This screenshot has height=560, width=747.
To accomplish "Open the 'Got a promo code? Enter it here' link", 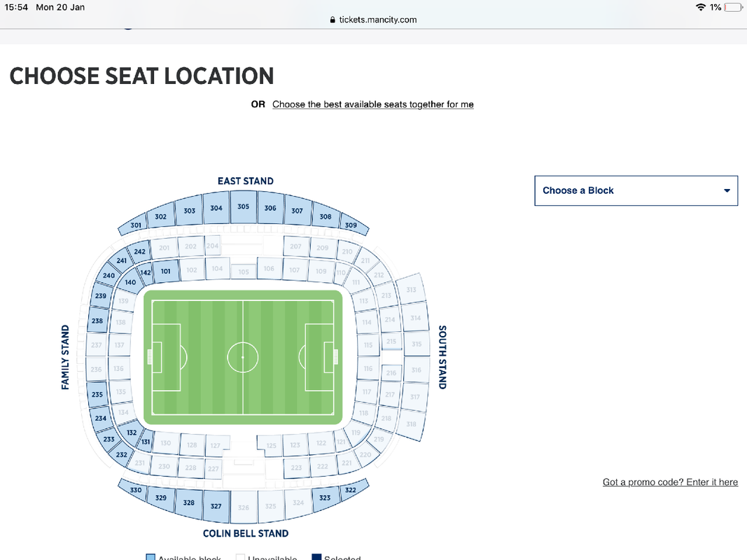I will (670, 482).
